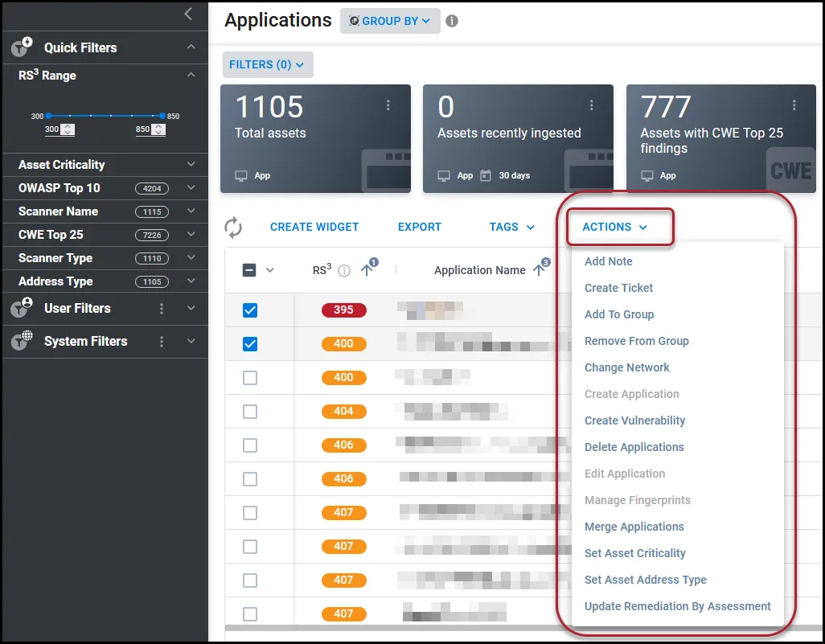Click the 850 maximum value field
Viewport: 825px width, 644px height.
(143, 129)
